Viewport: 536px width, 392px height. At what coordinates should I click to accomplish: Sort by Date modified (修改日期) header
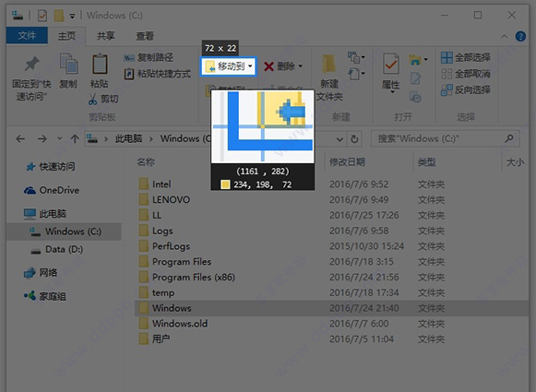tap(347, 162)
